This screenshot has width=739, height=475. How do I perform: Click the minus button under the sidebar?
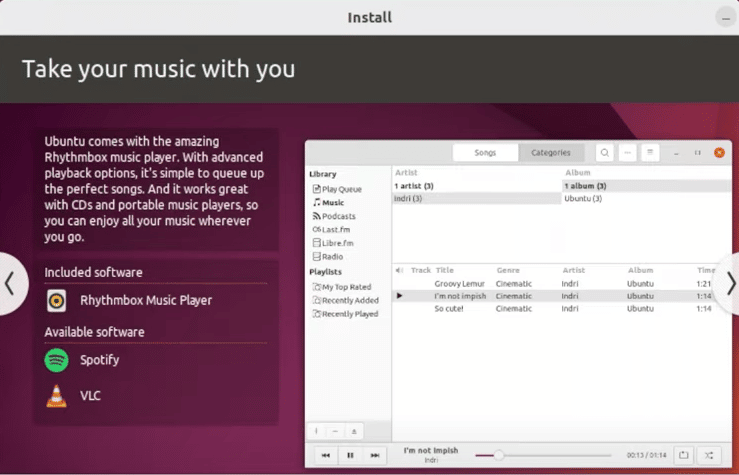click(x=335, y=431)
